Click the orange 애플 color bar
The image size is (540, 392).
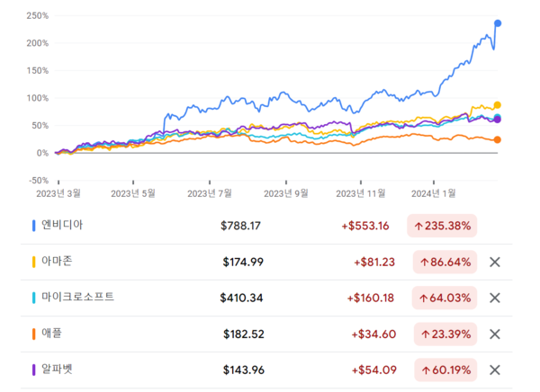point(34,334)
